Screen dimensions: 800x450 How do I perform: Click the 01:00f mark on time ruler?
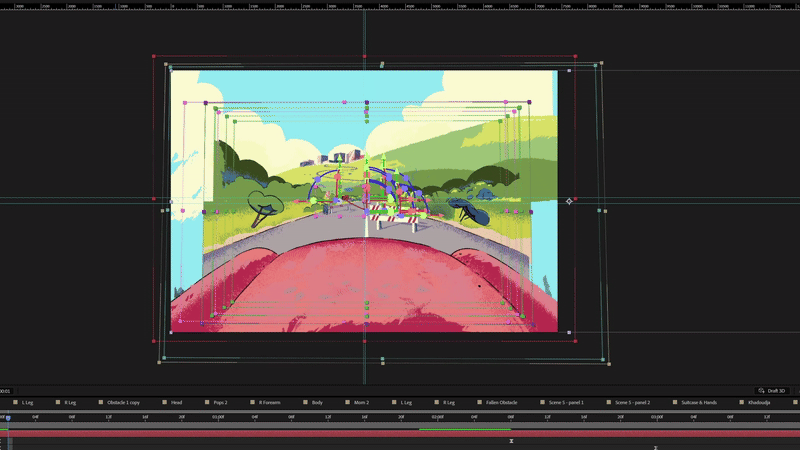point(218,417)
